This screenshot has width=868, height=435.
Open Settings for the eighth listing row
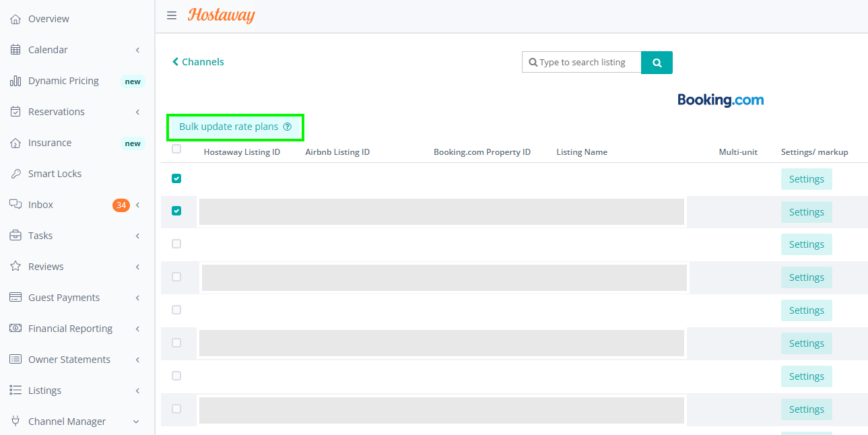tap(807, 409)
